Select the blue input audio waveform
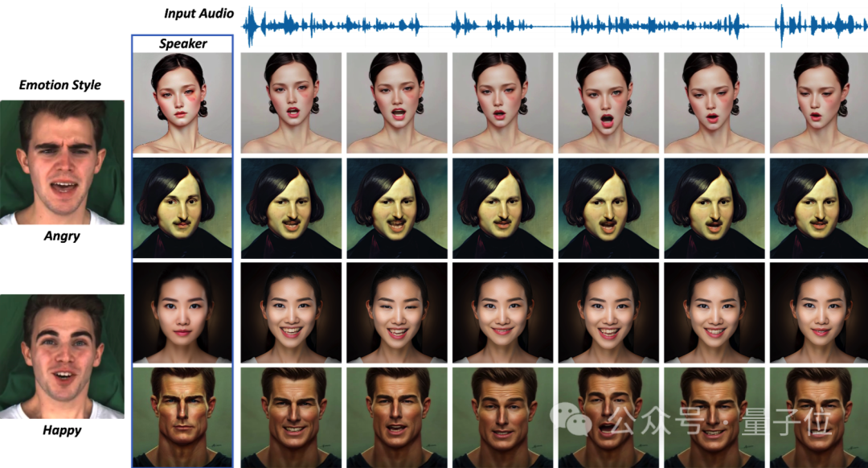Image resolution: width=868 pixels, height=468 pixels. pyautogui.click(x=555, y=26)
